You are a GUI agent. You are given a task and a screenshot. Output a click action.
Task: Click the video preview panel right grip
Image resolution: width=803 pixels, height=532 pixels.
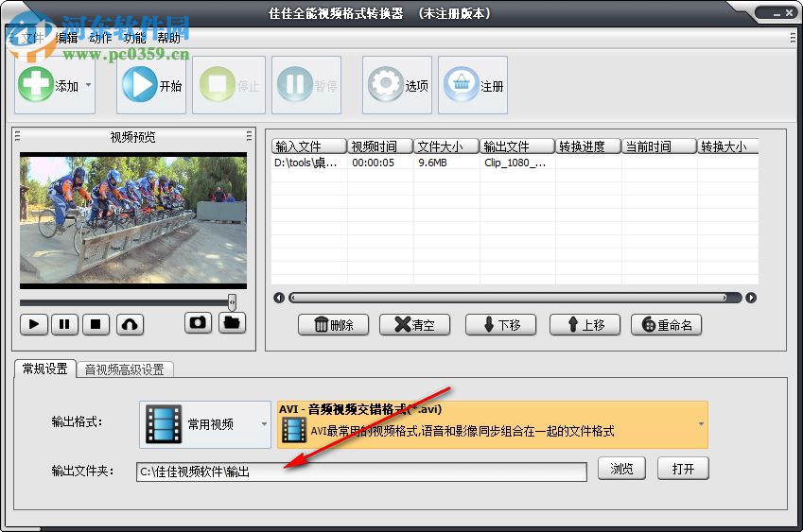click(249, 136)
